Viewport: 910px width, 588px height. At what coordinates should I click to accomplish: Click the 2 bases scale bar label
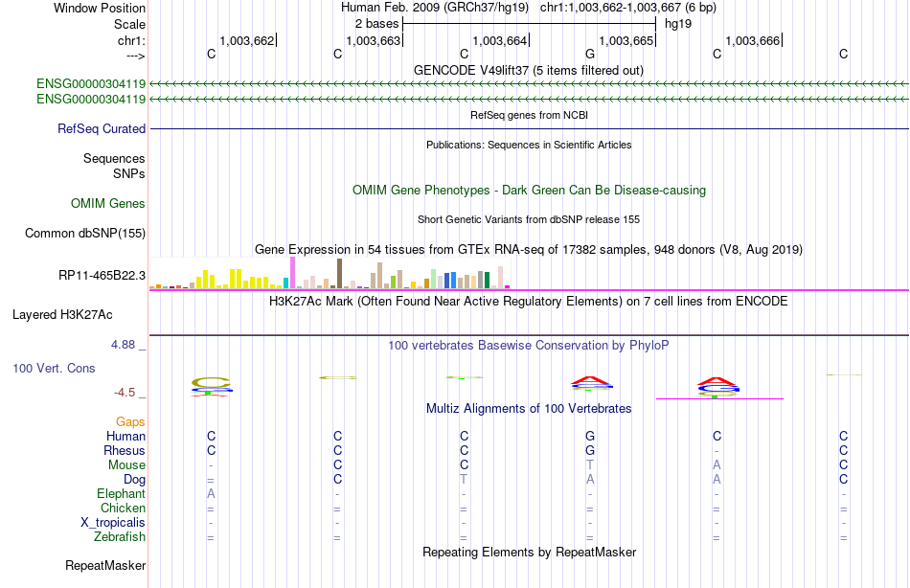[377, 24]
